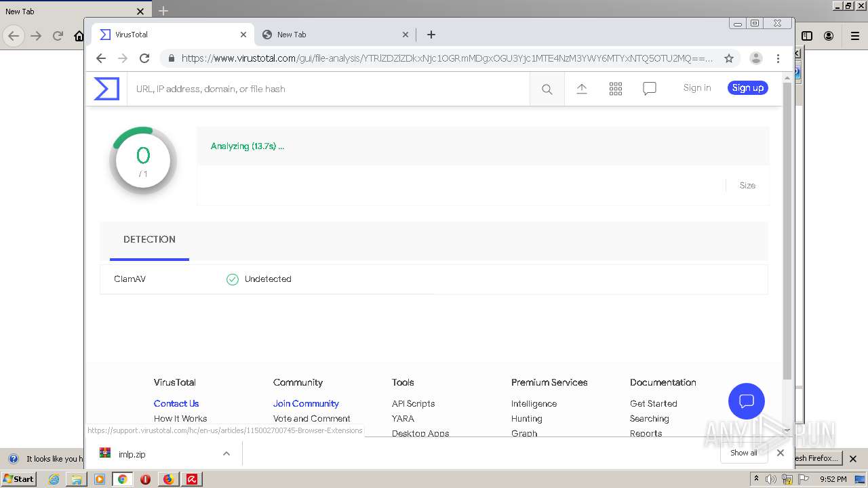
Task: Add new tab in Firefox window
Action: pos(163,11)
